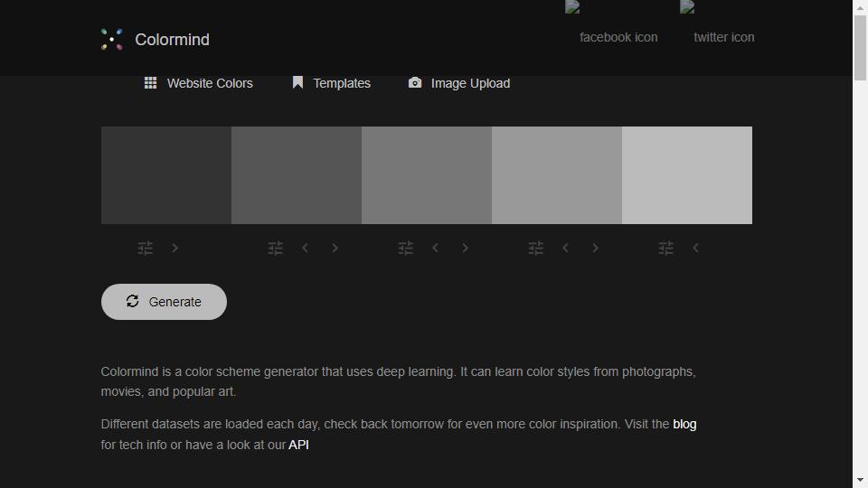Open the Colormind home title link

172,39
